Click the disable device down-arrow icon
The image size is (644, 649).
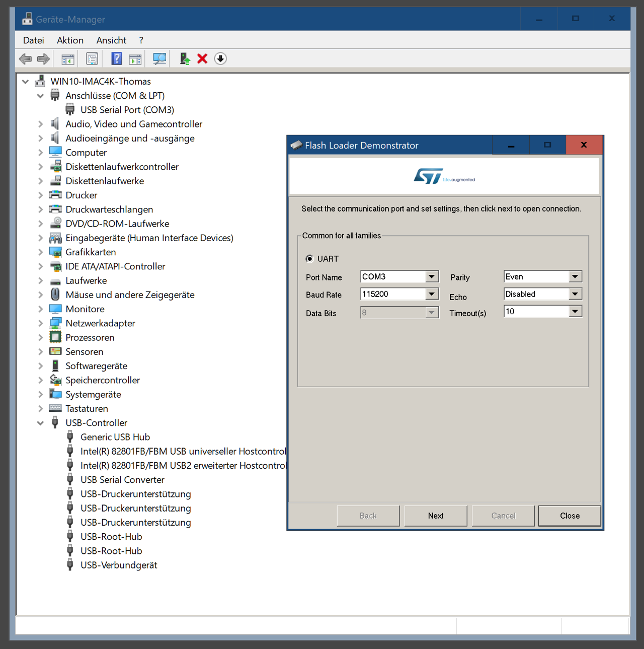pyautogui.click(x=220, y=59)
